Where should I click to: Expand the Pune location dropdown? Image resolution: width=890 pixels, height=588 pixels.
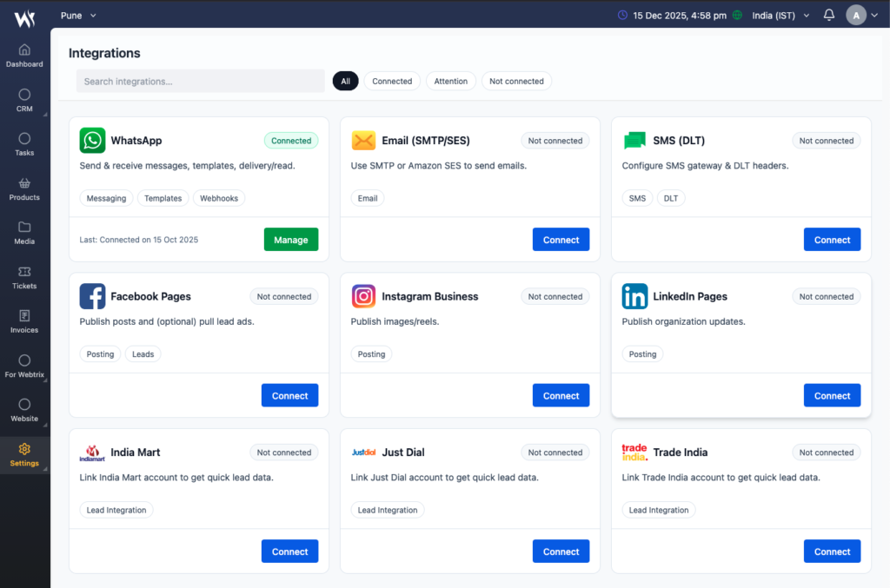point(78,15)
